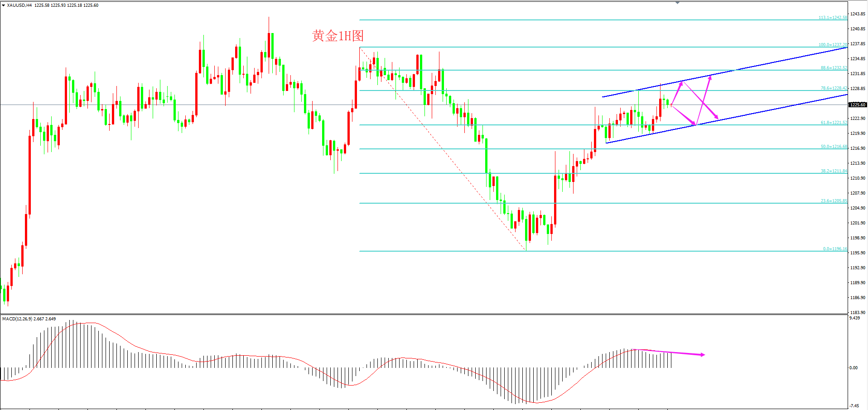Image resolution: width=868 pixels, height=410 pixels.
Task: Select the XAUUSD,H4 symbol label
Action: [x=19, y=5]
